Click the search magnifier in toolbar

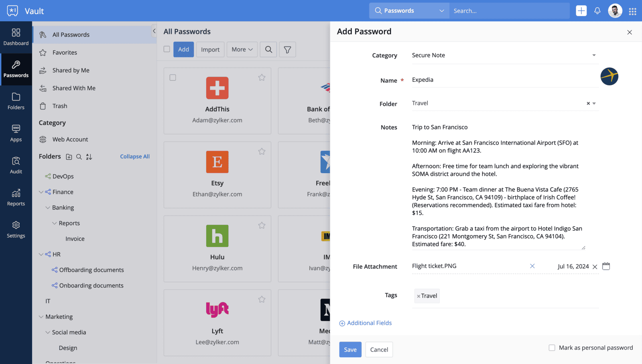click(x=268, y=49)
